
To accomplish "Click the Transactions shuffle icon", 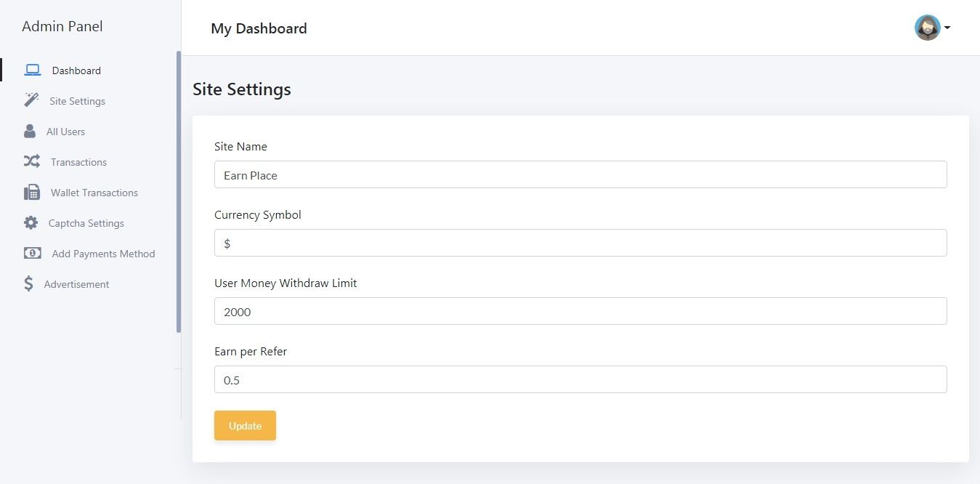I will point(31,161).
